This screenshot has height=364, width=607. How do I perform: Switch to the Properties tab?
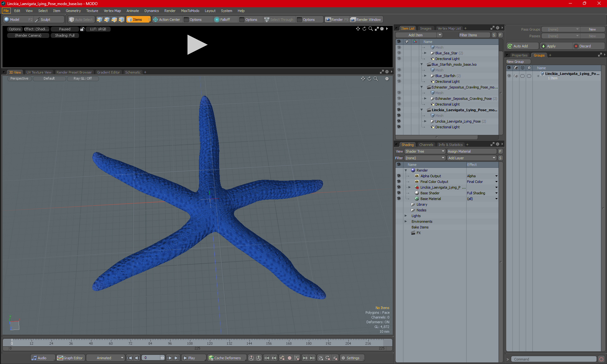519,55
